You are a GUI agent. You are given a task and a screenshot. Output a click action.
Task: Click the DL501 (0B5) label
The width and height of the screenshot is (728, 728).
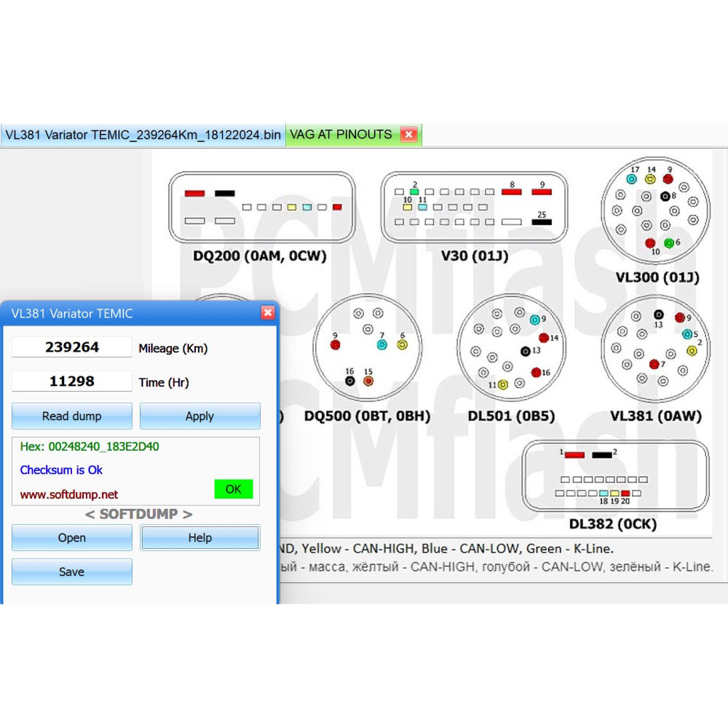(x=511, y=416)
